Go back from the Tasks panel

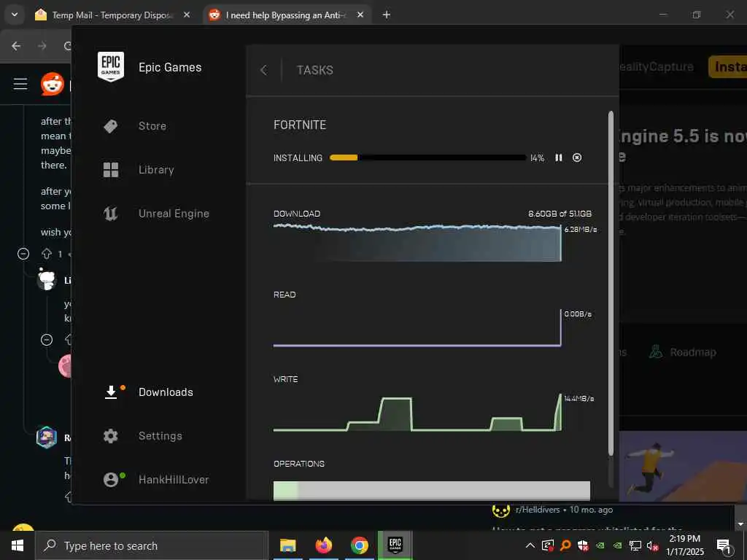pos(264,71)
